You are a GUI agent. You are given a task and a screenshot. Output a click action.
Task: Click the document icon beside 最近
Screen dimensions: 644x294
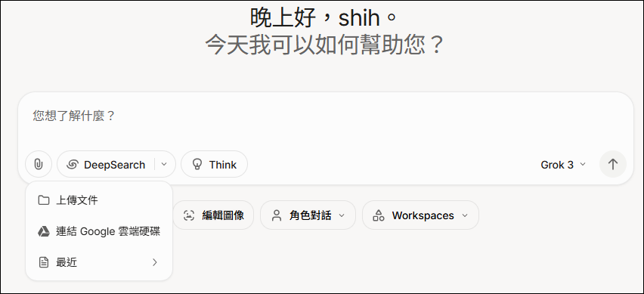pos(44,262)
